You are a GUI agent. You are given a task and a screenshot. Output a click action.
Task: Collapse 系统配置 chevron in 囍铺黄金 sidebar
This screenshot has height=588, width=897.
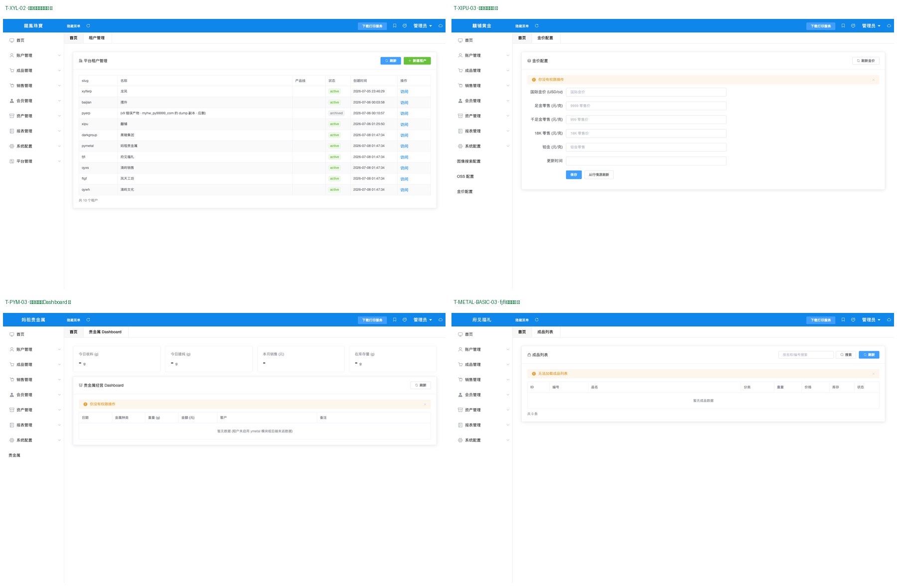508,146
